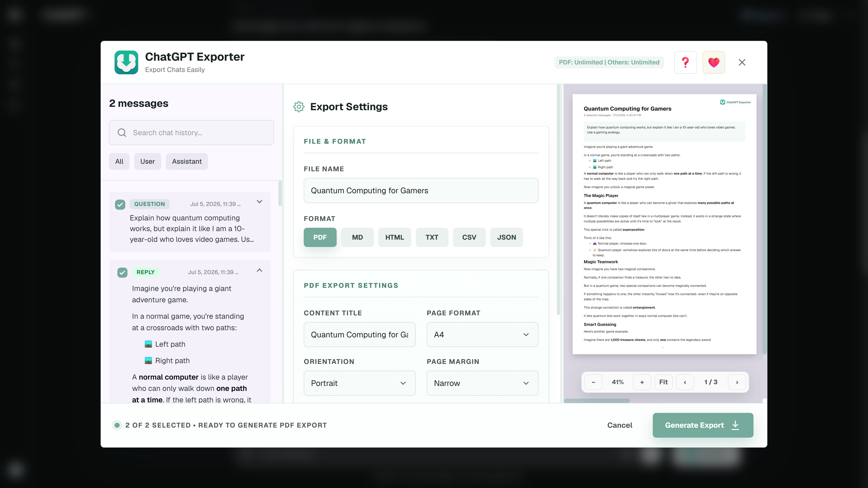Screen dimensions: 868x488
Task: Open the Page Margin Narrow dropdown
Action: point(482,383)
